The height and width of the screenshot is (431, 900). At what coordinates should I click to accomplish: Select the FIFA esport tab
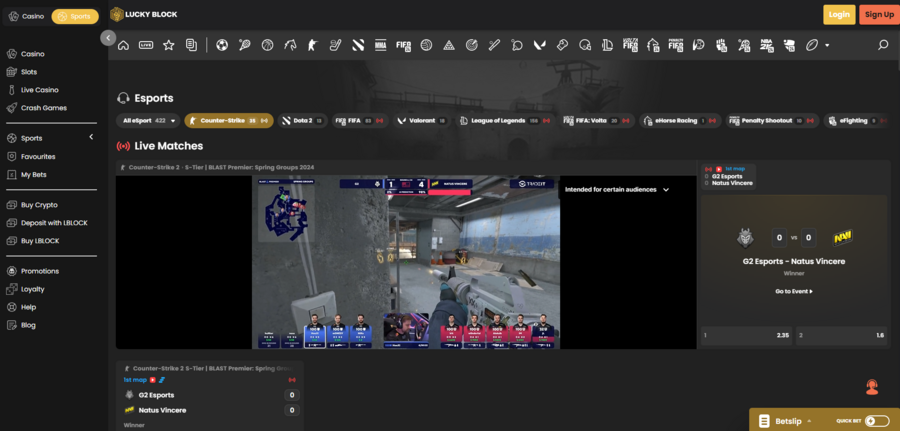360,121
